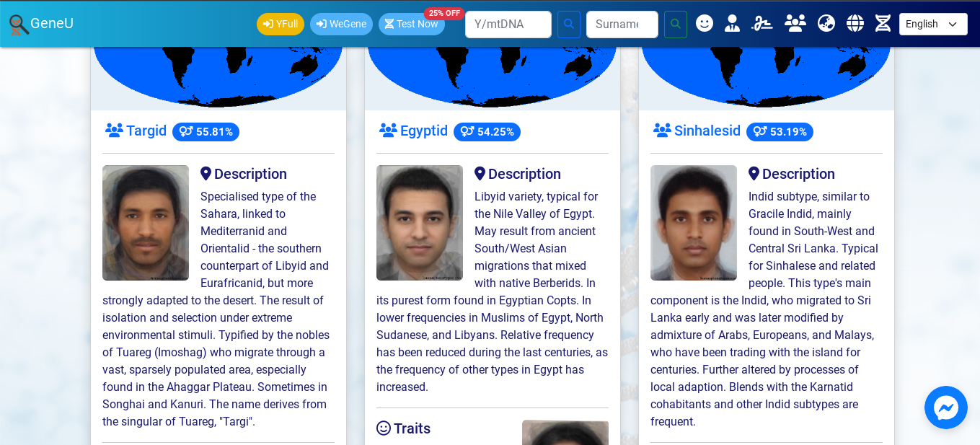Click the GeneU logo icon
Screen dimensions: 980x445
(19, 25)
